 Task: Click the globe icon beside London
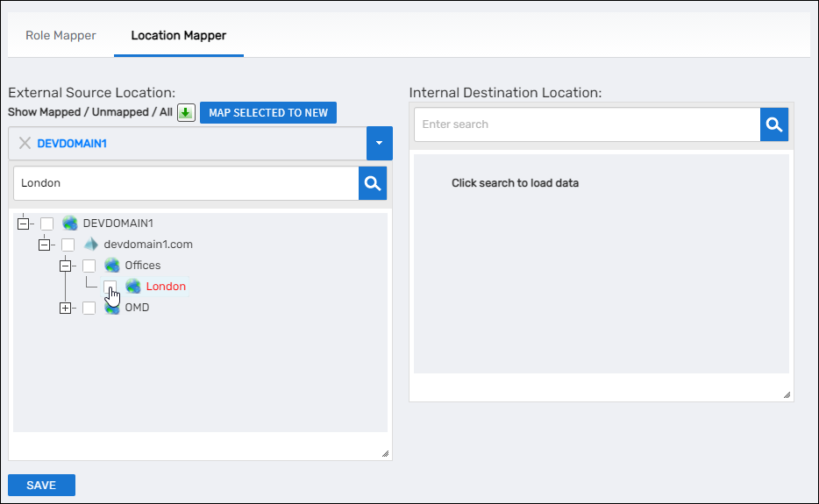point(133,287)
